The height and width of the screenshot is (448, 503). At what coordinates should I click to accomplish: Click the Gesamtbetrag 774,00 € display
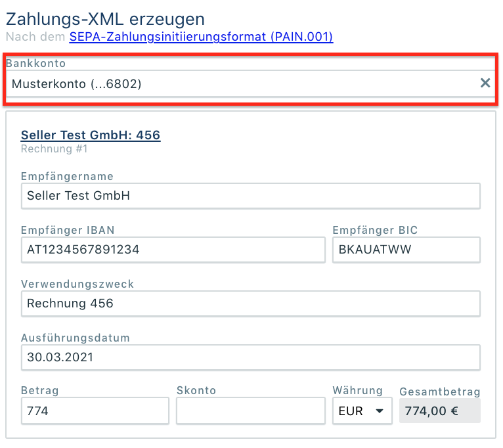[x=439, y=411]
